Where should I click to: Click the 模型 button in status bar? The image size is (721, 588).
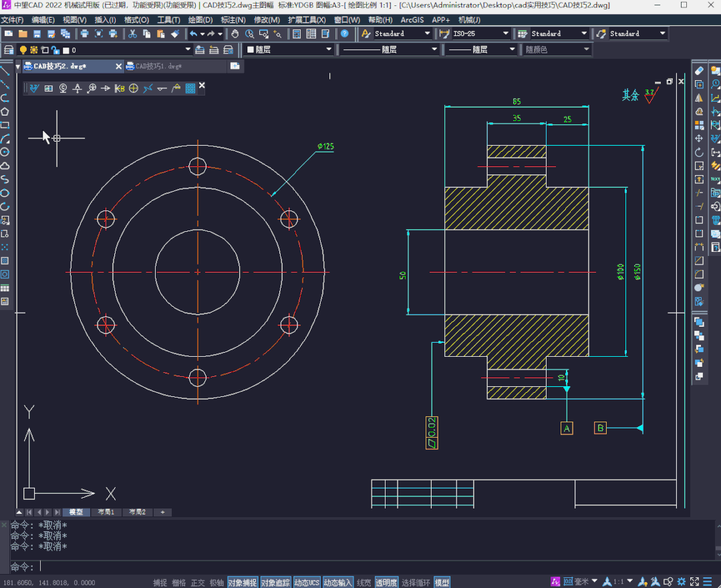[x=442, y=583]
